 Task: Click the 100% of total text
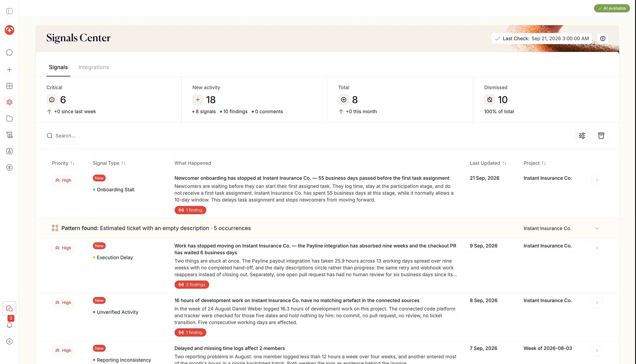point(499,112)
